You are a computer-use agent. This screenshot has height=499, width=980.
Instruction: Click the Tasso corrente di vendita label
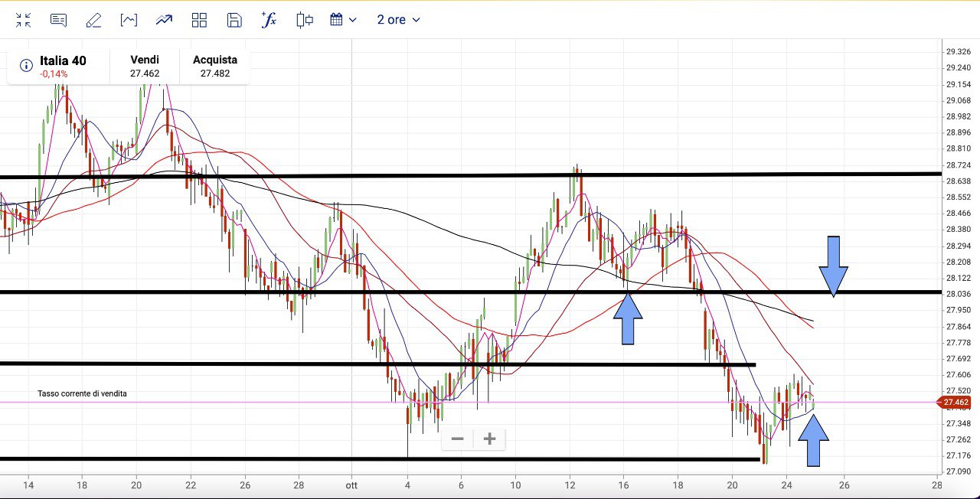(x=82, y=393)
